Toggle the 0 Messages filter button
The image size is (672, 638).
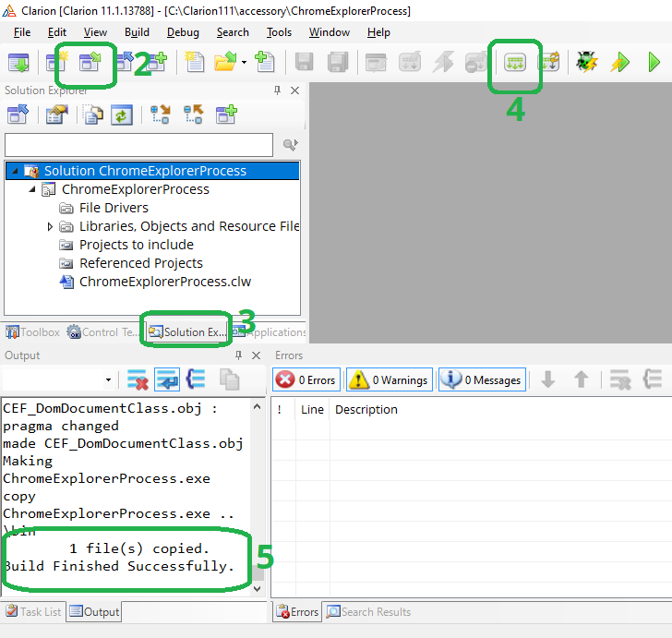click(x=480, y=379)
